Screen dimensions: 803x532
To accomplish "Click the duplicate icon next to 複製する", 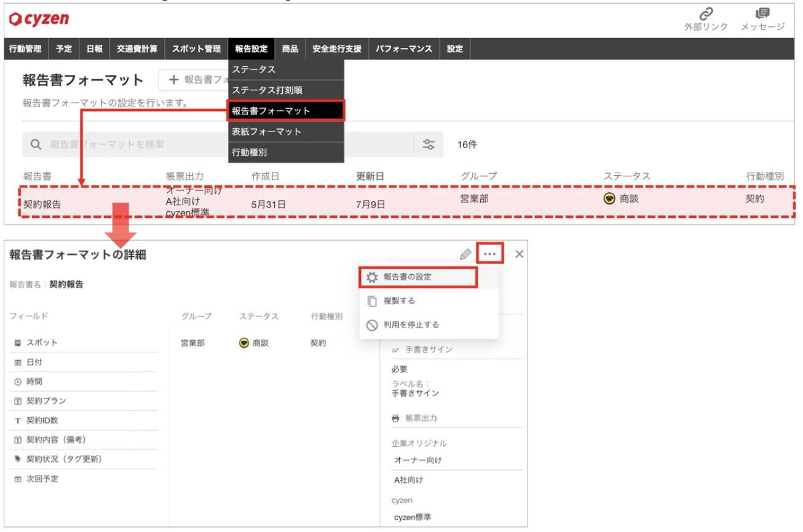I will [372, 301].
